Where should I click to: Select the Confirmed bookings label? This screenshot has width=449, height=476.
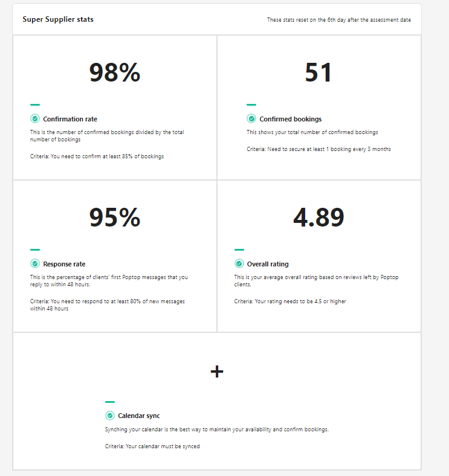[x=290, y=119]
